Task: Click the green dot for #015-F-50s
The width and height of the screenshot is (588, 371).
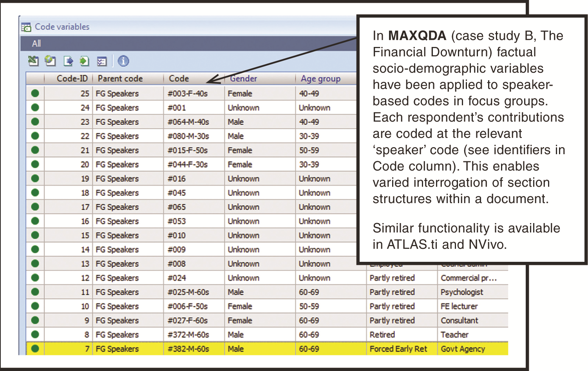Action: pos(35,150)
